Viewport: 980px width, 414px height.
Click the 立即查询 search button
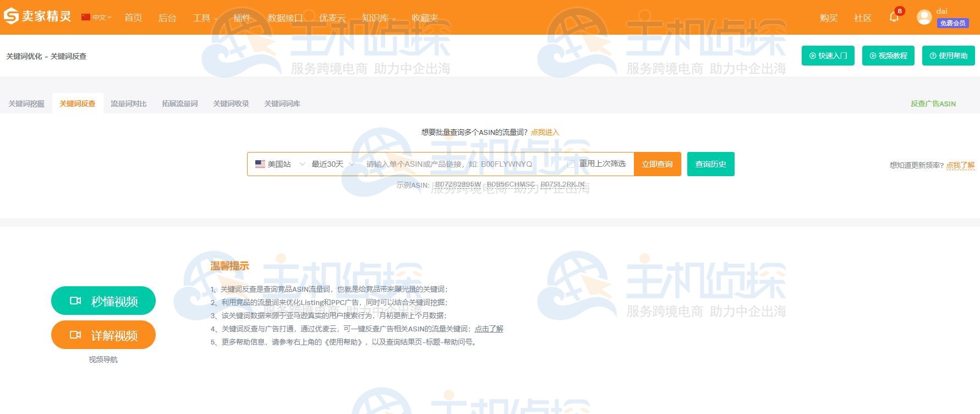coord(658,164)
